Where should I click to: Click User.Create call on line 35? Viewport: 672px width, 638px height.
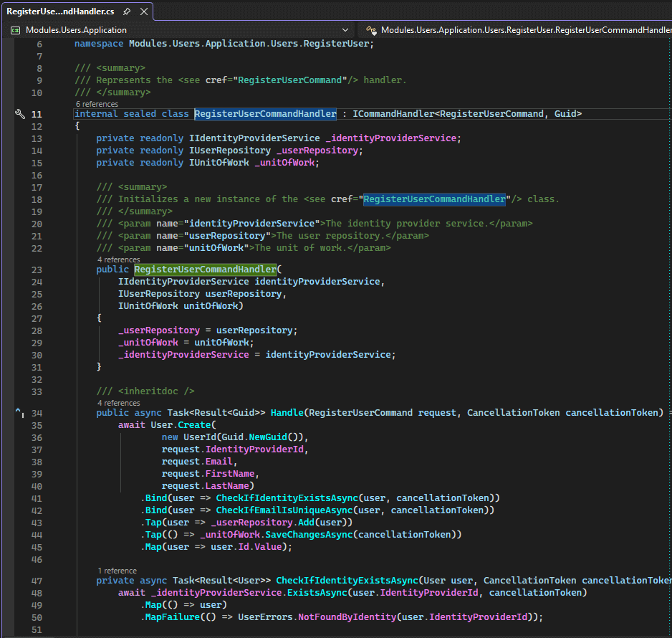point(181,425)
